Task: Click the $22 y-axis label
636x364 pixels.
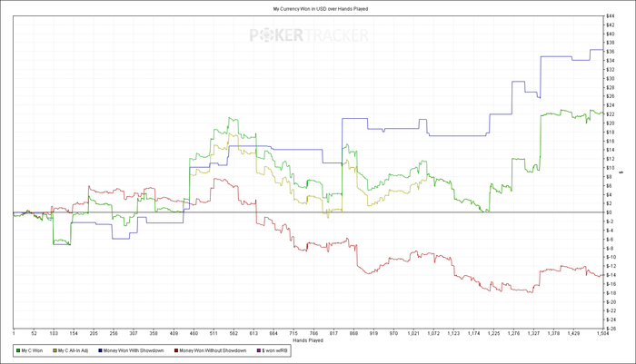Action: coord(610,114)
